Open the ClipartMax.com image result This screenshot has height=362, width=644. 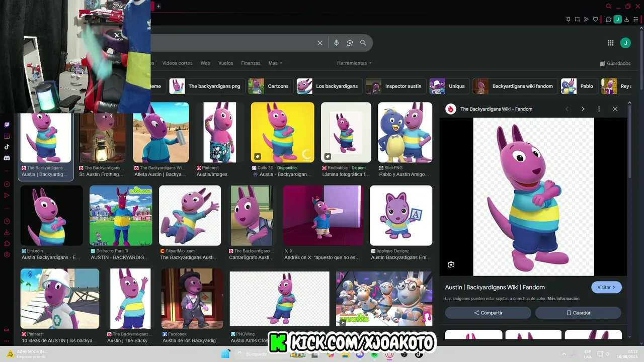[190, 215]
